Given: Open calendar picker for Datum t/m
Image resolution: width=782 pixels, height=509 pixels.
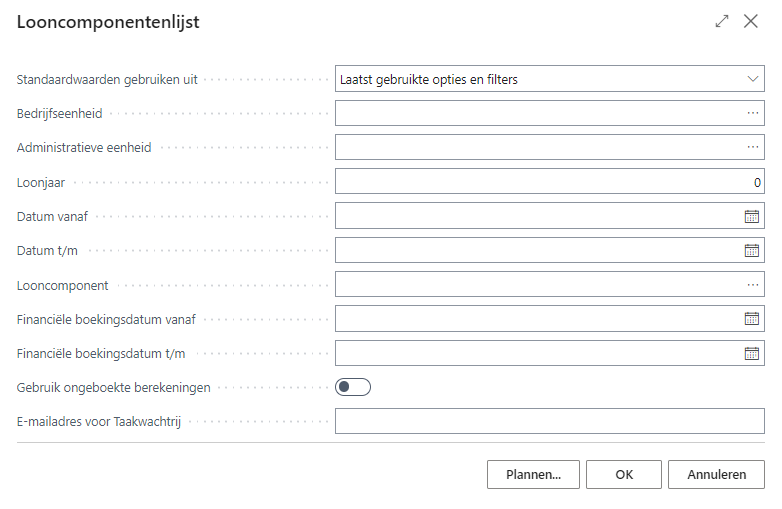Looking at the screenshot, I should tap(752, 250).
